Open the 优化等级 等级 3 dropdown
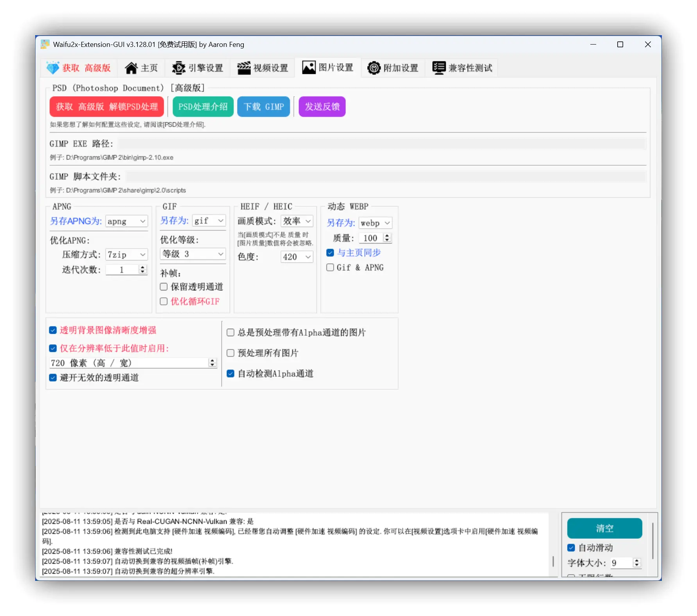Image resolution: width=697 pixels, height=616 pixels. click(193, 254)
